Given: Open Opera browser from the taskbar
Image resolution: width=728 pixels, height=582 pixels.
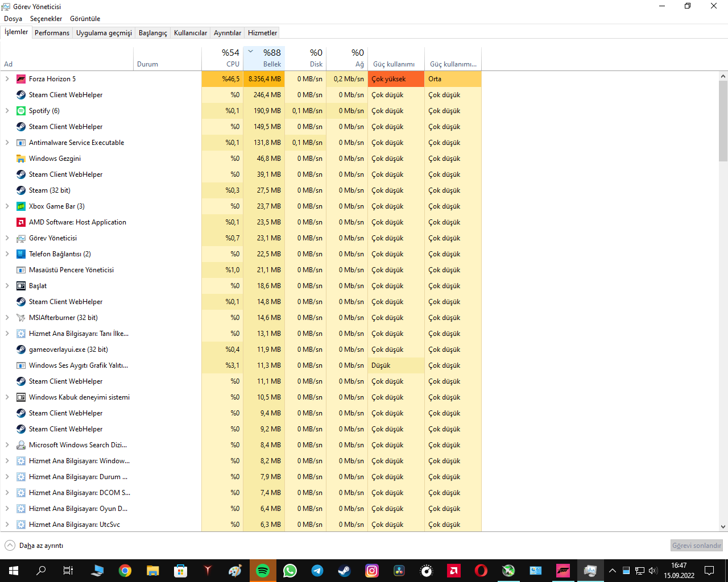Looking at the screenshot, I should click(x=481, y=571).
